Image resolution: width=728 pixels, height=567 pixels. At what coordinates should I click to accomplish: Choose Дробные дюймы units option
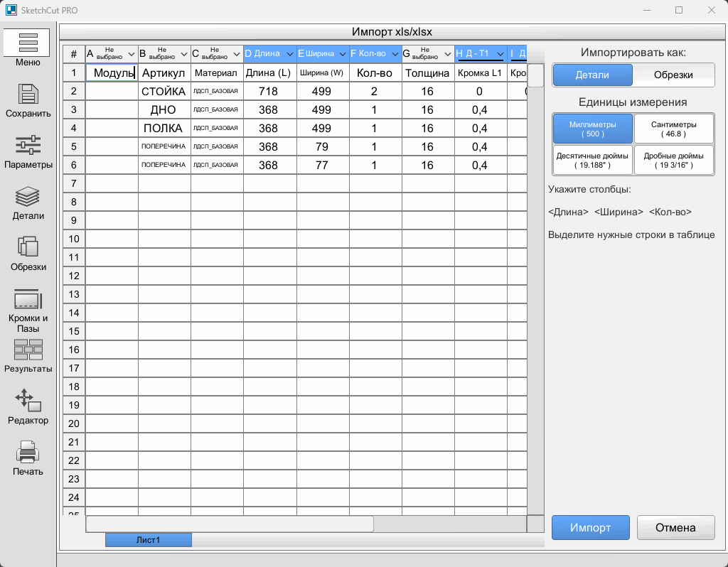pyautogui.click(x=673, y=161)
